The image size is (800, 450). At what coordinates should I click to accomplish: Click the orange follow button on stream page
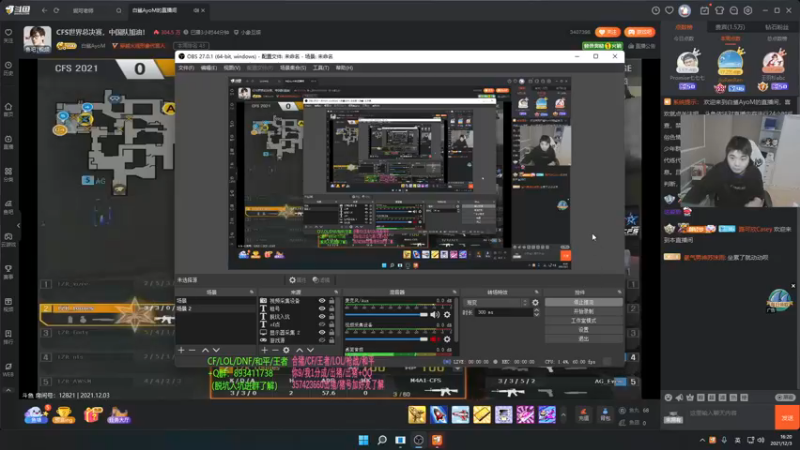tap(608, 32)
